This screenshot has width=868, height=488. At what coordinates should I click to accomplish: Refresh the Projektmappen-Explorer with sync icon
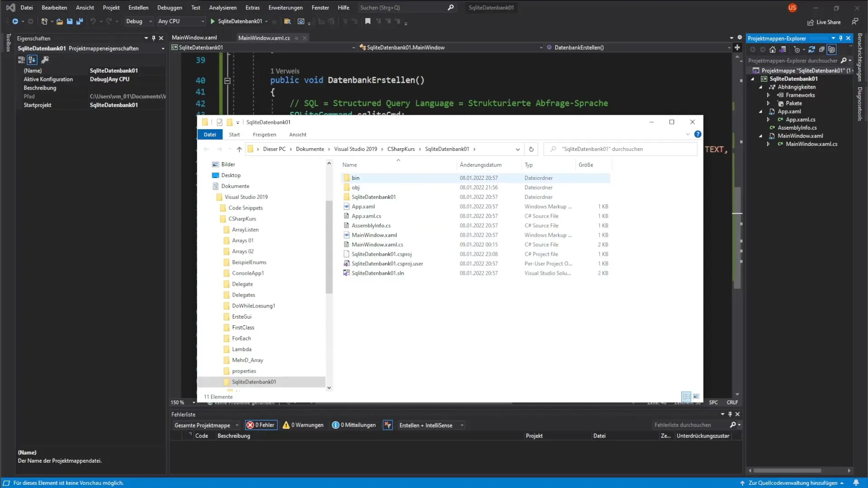click(812, 50)
